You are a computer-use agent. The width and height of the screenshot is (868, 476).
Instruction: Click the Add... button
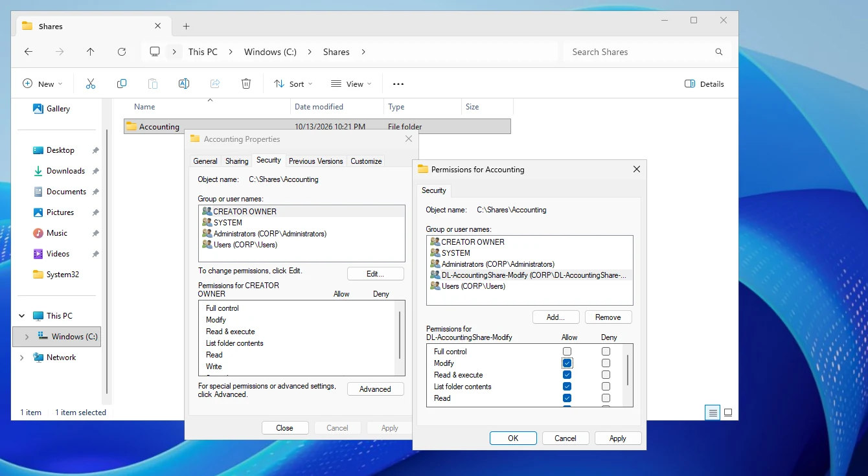pyautogui.click(x=555, y=317)
